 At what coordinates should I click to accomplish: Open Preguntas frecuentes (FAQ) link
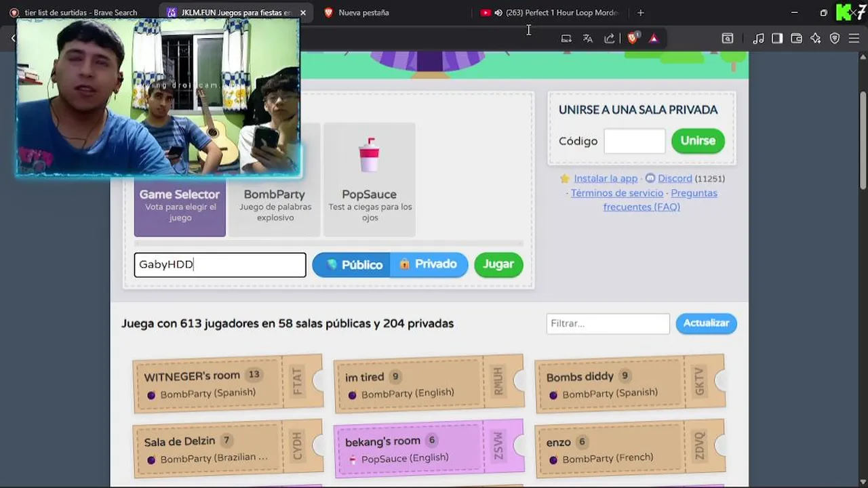(660, 200)
